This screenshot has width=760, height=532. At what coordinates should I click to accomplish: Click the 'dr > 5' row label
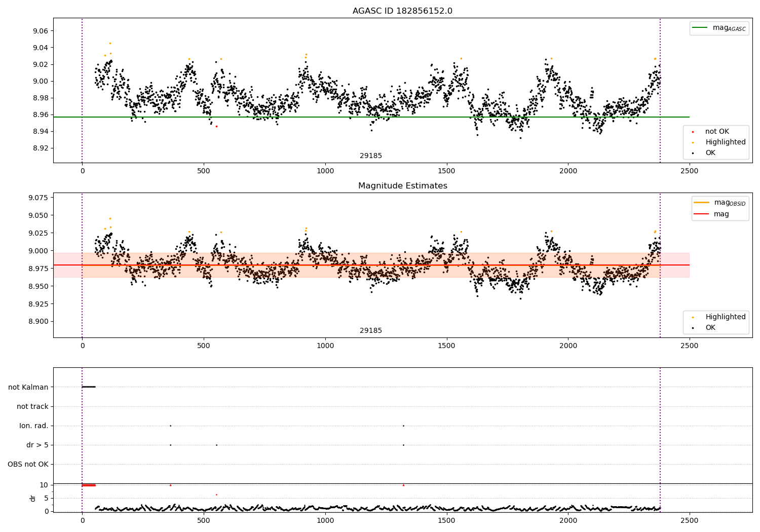point(37,445)
